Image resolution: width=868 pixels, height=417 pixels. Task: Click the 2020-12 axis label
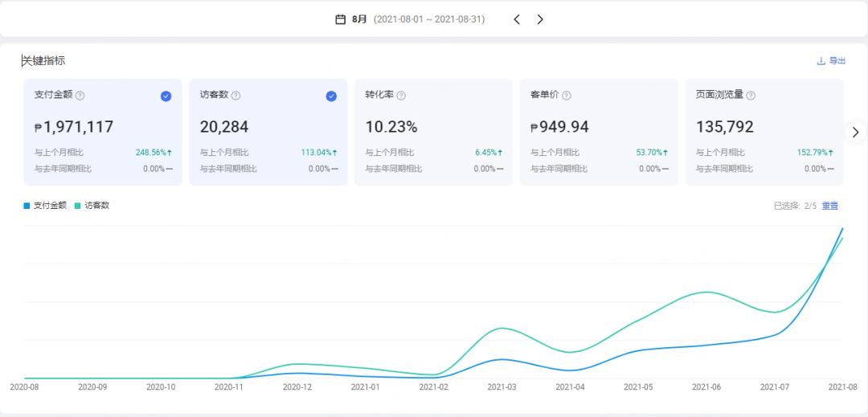(297, 387)
